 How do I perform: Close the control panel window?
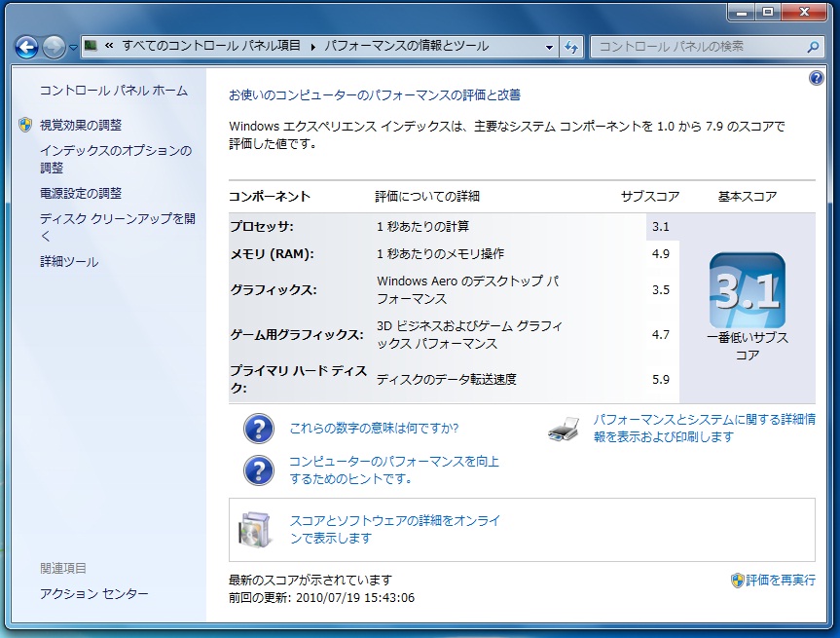[x=805, y=13]
